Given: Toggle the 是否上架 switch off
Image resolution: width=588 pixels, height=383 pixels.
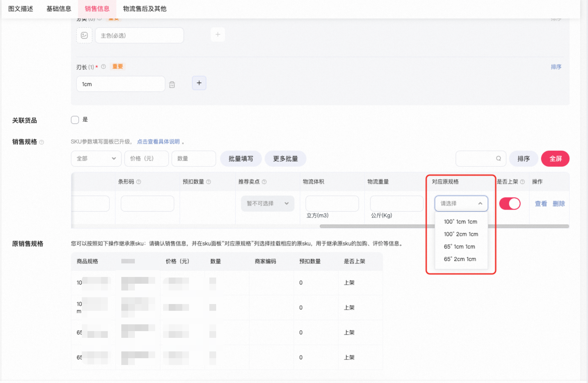Looking at the screenshot, I should pos(510,204).
